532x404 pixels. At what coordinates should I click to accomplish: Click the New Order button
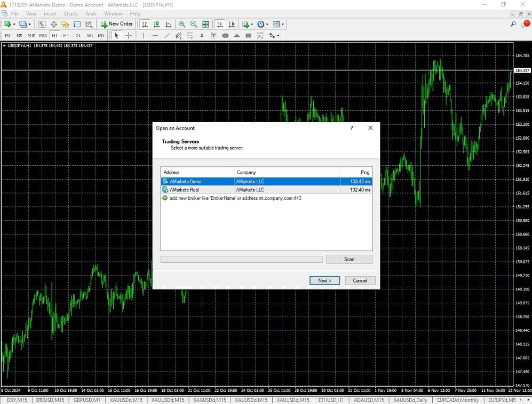click(x=117, y=24)
